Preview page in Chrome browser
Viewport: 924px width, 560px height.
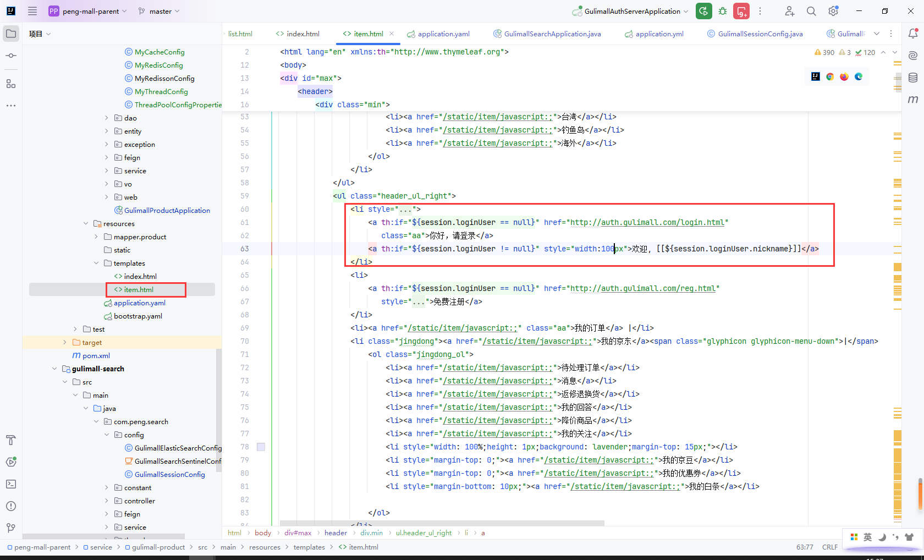pyautogui.click(x=830, y=76)
